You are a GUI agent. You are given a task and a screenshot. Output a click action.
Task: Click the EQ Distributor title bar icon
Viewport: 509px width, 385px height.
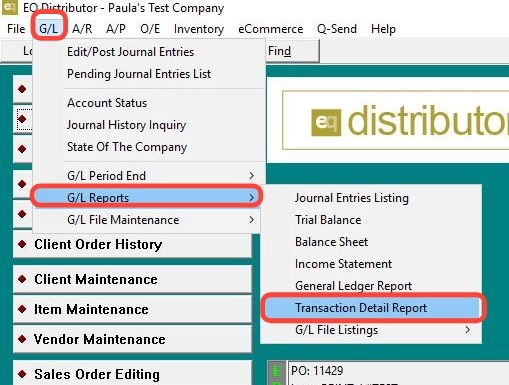pyautogui.click(x=9, y=7)
